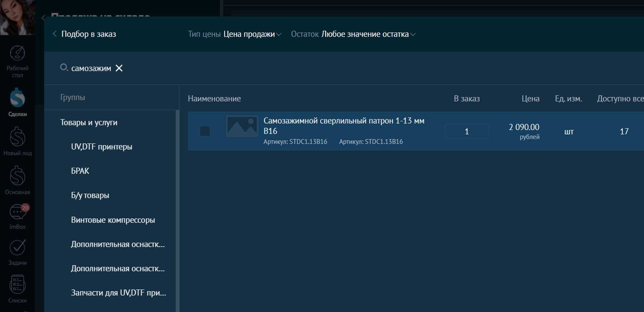The width and height of the screenshot is (644, 312).
Task: Go back from Подбор в заказ
Action: [x=54, y=34]
